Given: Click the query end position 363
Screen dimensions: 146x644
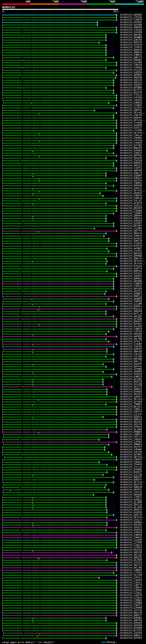Looking at the screenshot, I should [x=116, y=11].
